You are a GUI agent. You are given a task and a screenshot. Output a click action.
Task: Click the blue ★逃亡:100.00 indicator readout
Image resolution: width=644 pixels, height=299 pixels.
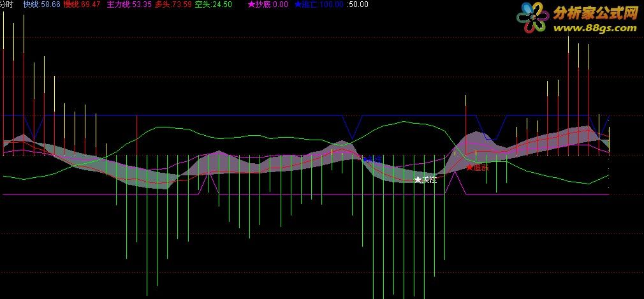point(319,5)
